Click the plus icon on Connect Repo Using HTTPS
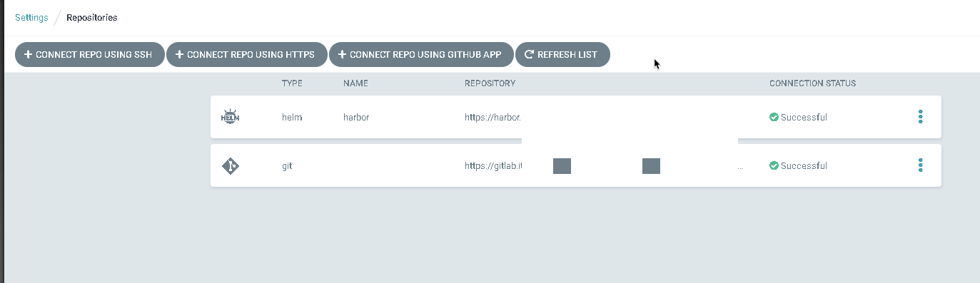This screenshot has width=980, height=283. (179, 54)
